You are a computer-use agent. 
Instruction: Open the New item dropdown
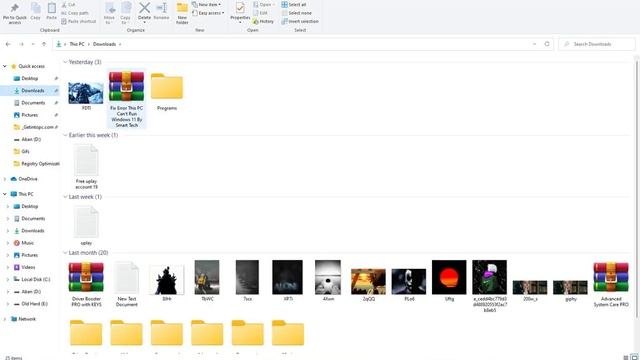click(x=207, y=4)
